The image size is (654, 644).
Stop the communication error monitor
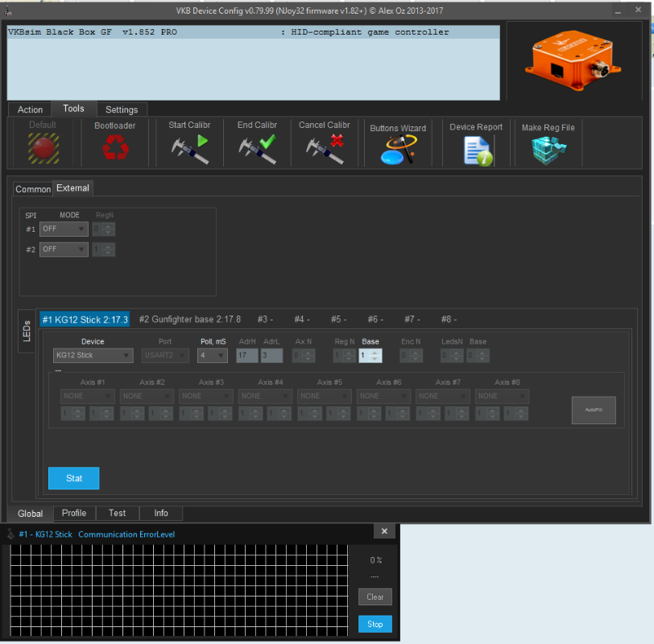[375, 624]
